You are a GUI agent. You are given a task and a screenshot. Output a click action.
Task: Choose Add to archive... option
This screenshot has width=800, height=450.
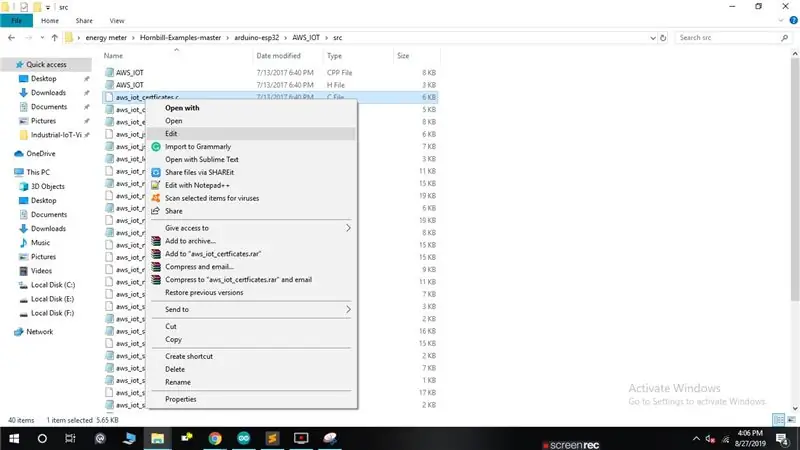point(190,241)
